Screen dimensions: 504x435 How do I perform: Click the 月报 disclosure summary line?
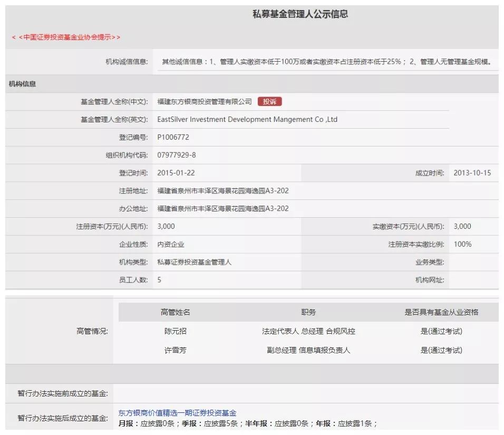pyautogui.click(x=247, y=424)
